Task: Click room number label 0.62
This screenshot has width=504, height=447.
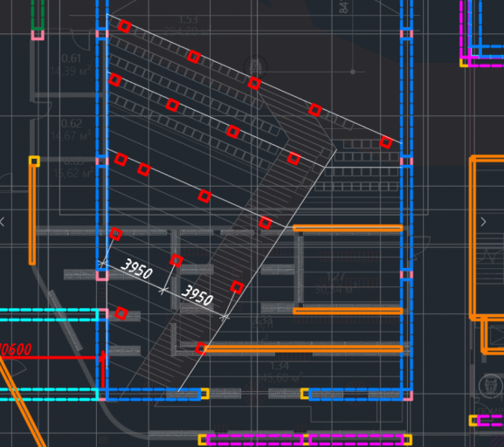Action: coord(72,123)
